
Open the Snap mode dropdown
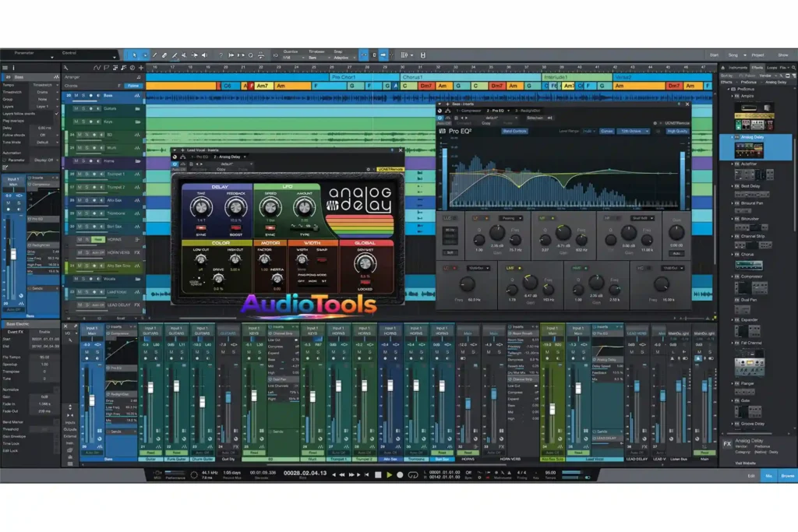[x=344, y=58]
